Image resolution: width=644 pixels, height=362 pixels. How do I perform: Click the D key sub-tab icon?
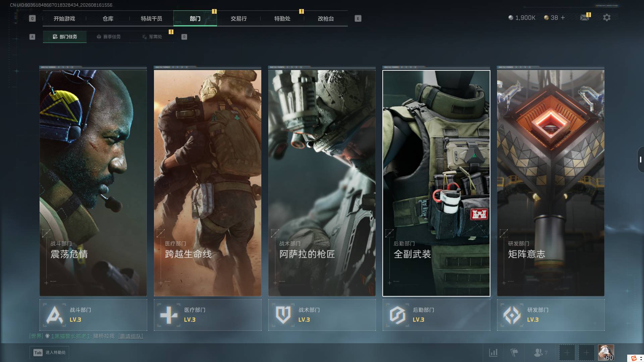click(x=184, y=37)
